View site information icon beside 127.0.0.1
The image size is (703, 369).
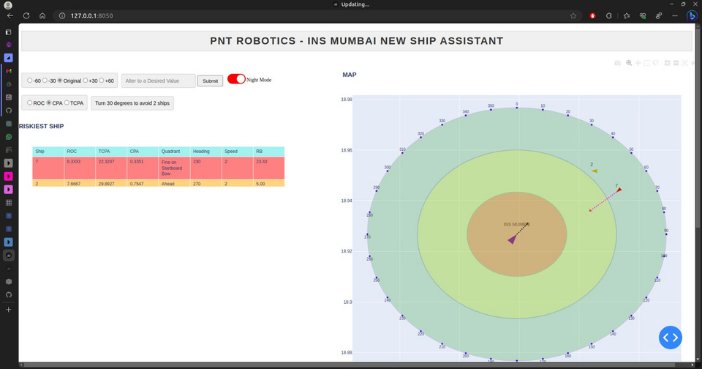click(x=62, y=16)
